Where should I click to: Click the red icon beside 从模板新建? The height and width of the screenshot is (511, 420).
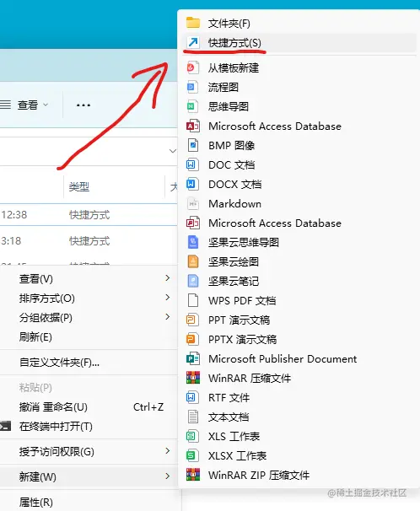(x=192, y=67)
